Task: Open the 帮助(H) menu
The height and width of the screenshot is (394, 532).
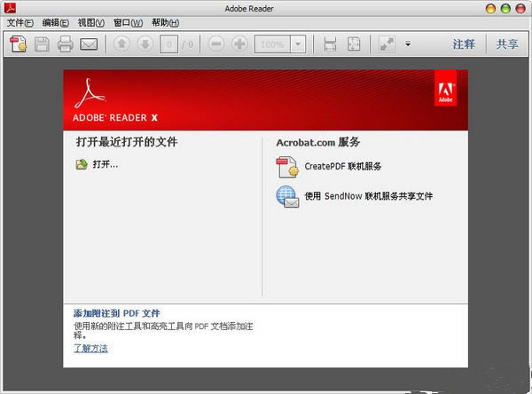Action: tap(165, 23)
